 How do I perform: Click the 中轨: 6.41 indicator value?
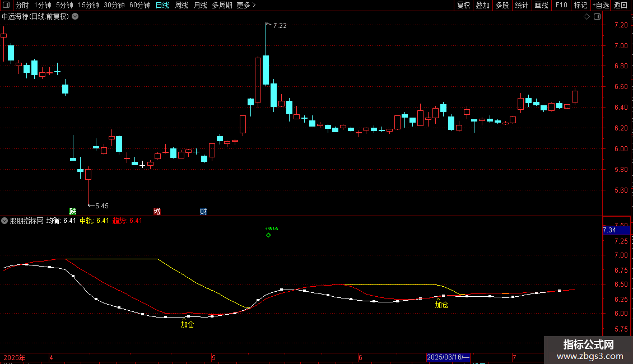click(94, 221)
